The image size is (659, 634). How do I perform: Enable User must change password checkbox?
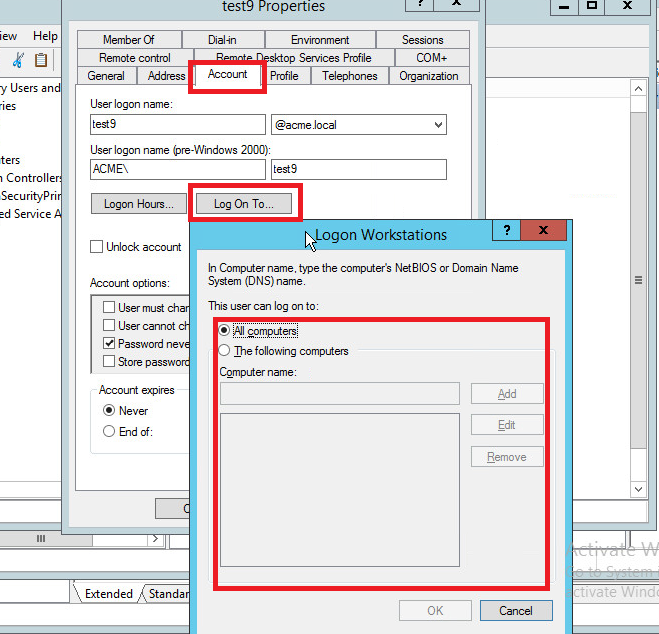click(109, 307)
